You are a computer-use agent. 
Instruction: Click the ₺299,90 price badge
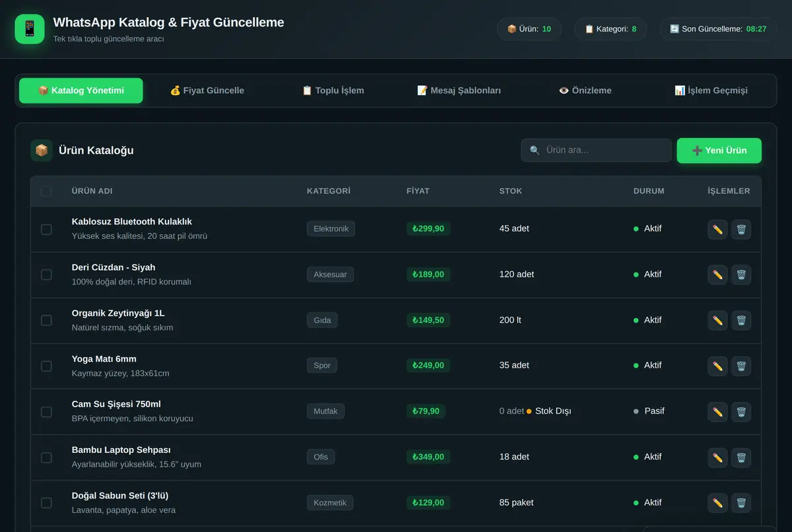point(428,229)
